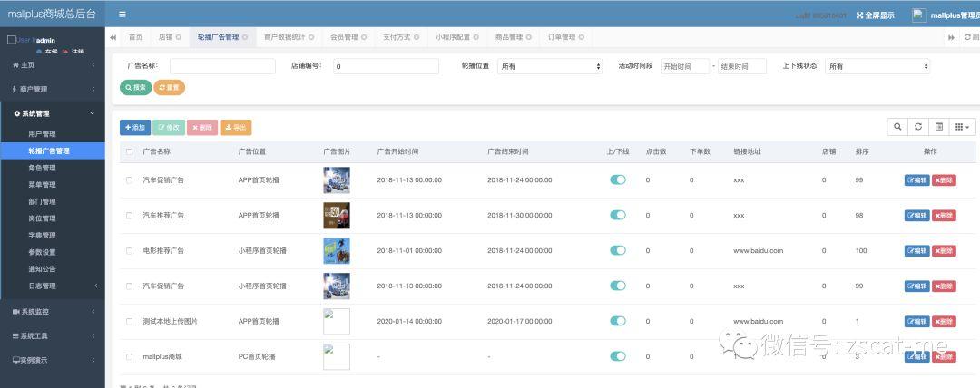Collapse the 系统管理 sidebar menu
The width and height of the screenshot is (980, 388).
[53, 113]
